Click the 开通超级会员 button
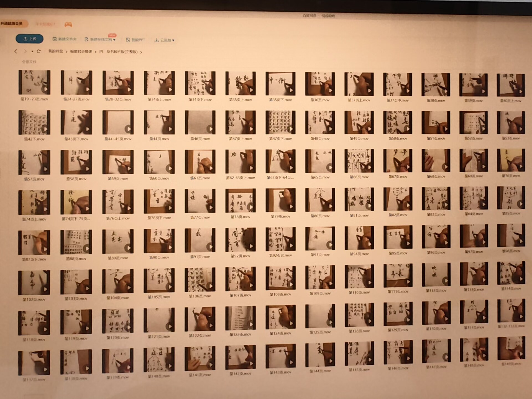Image resolution: width=532 pixels, height=399 pixels. (12, 24)
